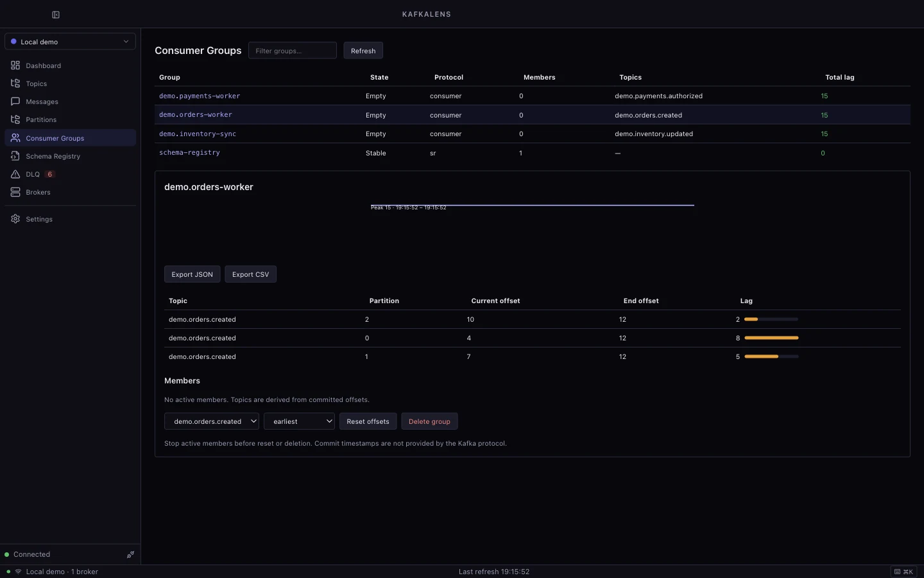The height and width of the screenshot is (578, 924).
Task: Click the wifi icon in the status bar
Action: coord(18,572)
